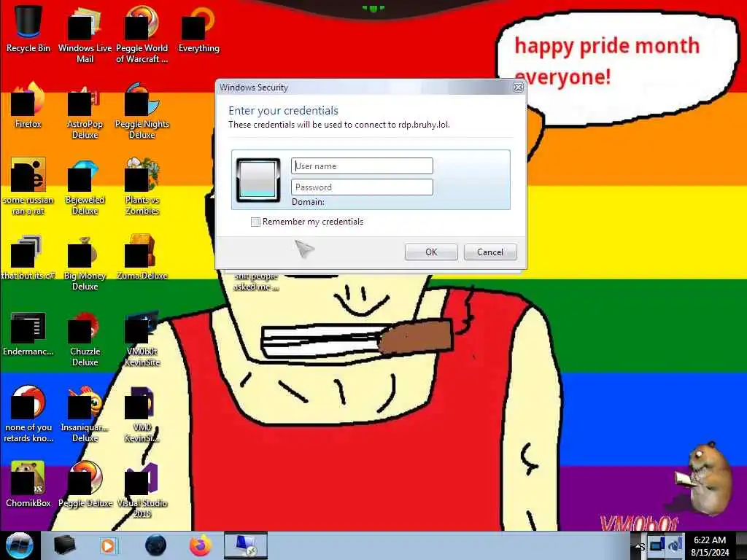
Task: Open the taskbar clock showing 6:22 AM
Action: click(x=710, y=545)
